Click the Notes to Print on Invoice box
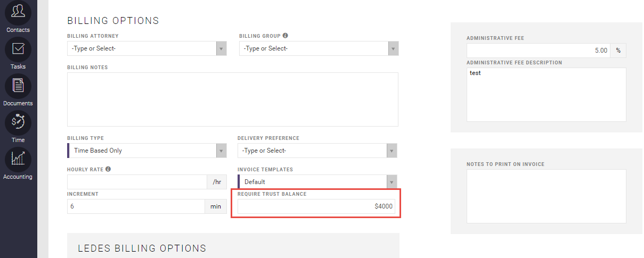 click(x=547, y=196)
